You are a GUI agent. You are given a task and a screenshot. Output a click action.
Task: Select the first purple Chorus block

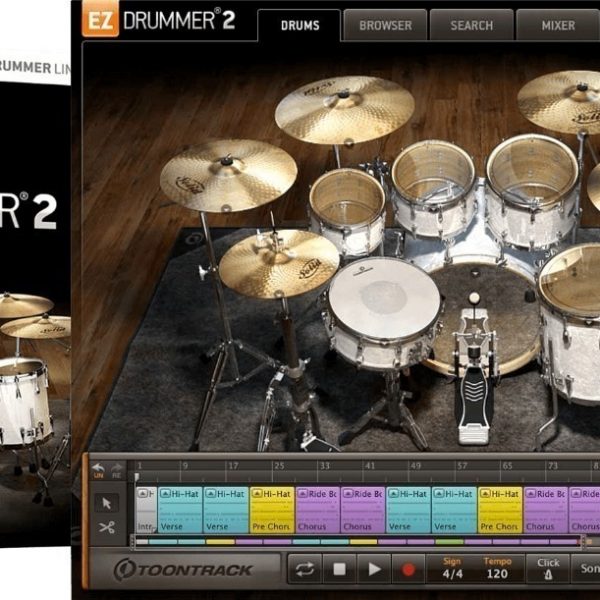(x=317, y=510)
